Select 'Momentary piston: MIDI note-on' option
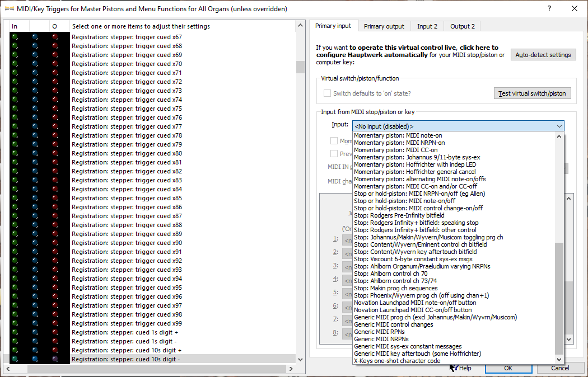Image resolution: width=588 pixels, height=377 pixels. (x=399, y=135)
